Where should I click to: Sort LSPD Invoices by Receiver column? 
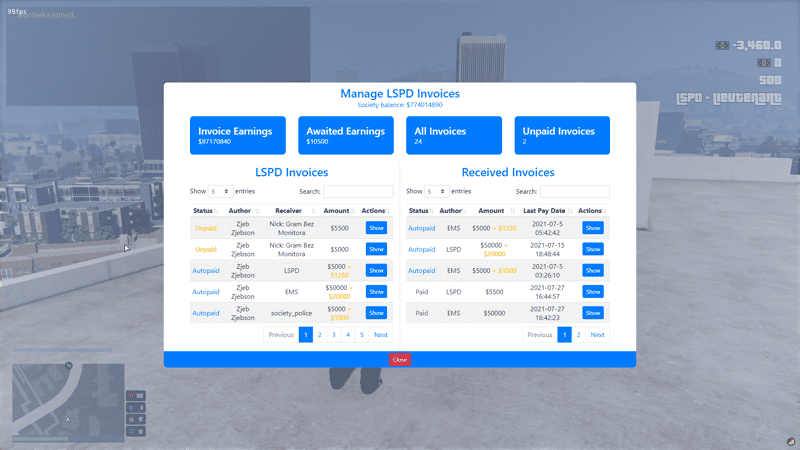291,211
